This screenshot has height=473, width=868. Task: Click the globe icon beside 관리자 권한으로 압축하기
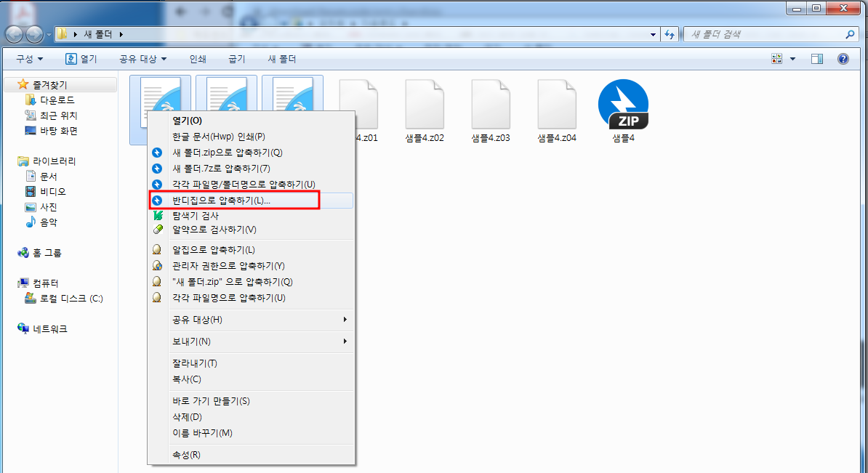[x=158, y=265]
